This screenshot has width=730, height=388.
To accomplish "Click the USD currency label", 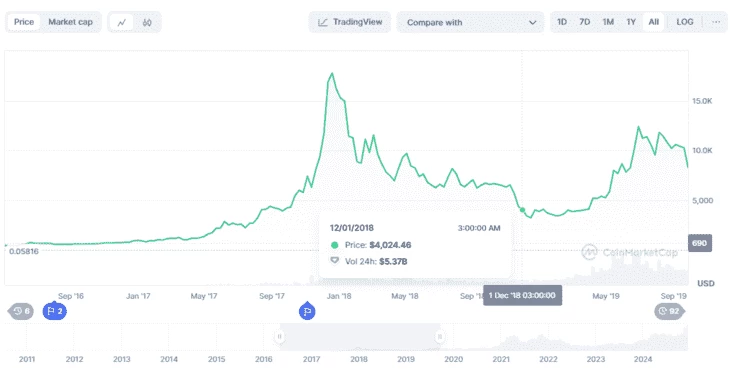I will click(x=706, y=283).
